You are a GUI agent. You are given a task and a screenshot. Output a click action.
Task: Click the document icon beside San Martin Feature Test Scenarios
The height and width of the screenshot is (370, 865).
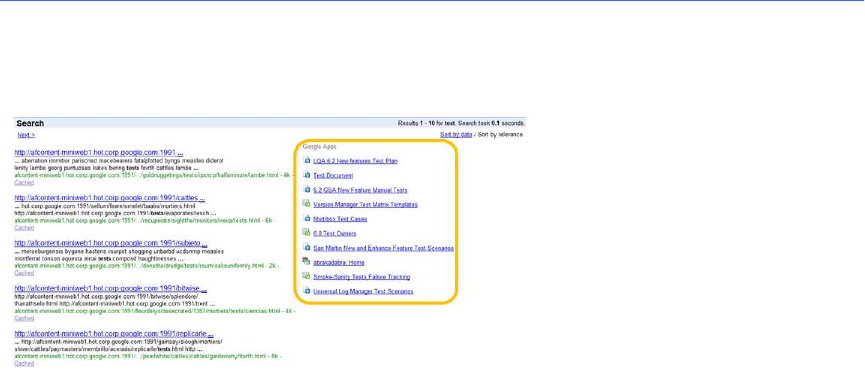306,248
